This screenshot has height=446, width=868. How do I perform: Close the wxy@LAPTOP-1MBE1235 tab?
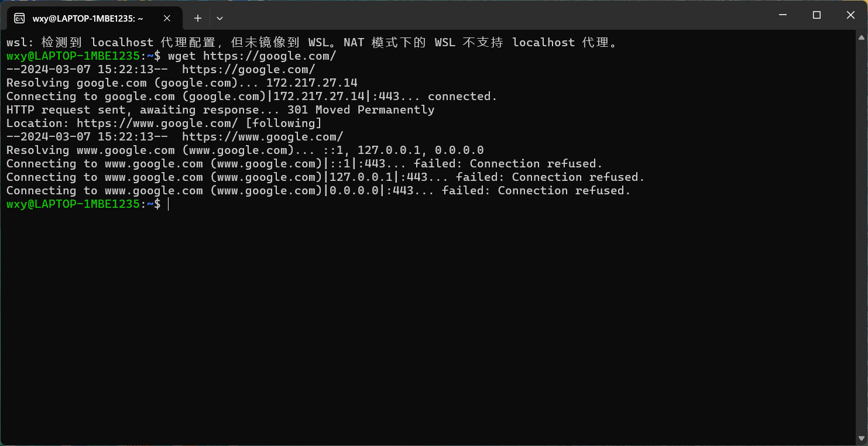(x=167, y=18)
